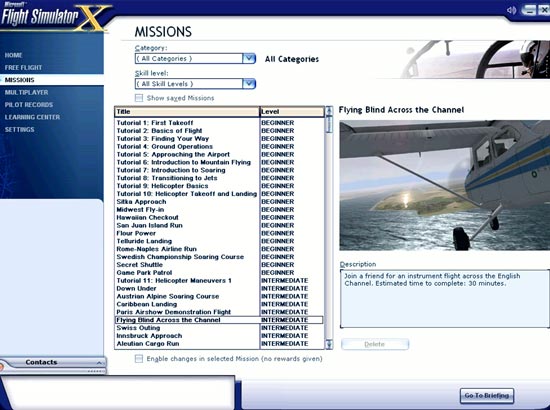This screenshot has width=550, height=410.
Task: Select the San Juan Island Run mission
Action: click(x=219, y=225)
